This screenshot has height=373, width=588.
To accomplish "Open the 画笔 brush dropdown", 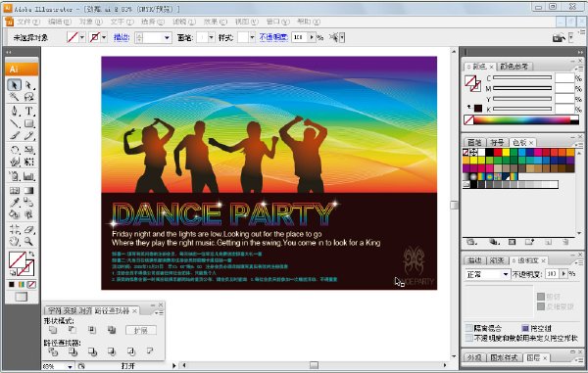I will 211,37.
